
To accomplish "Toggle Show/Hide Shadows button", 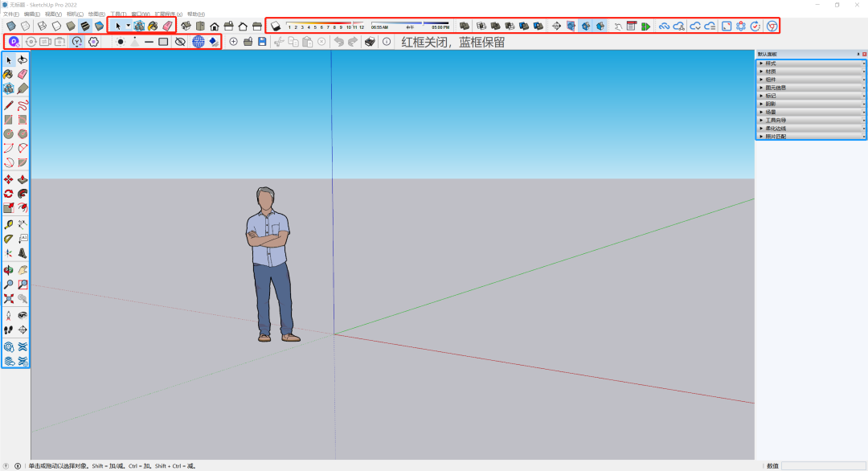I will tap(276, 26).
